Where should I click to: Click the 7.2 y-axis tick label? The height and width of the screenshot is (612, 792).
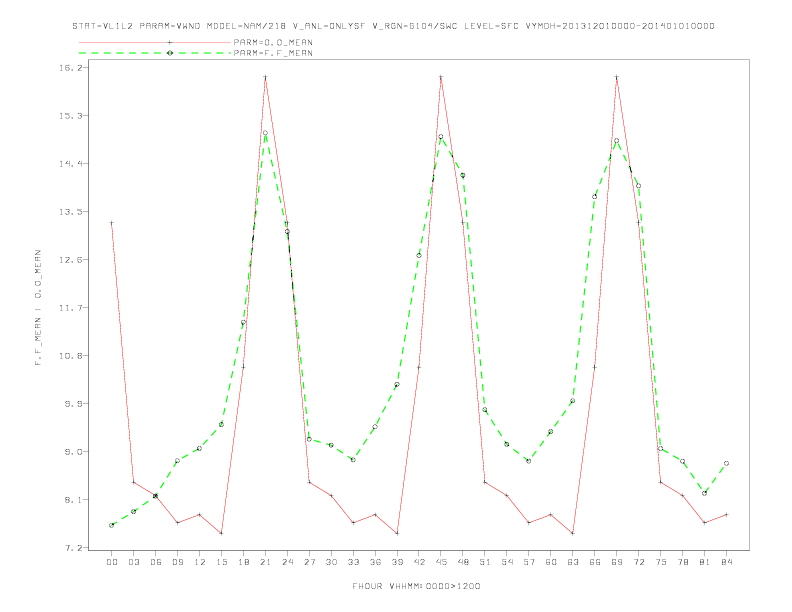73,547
